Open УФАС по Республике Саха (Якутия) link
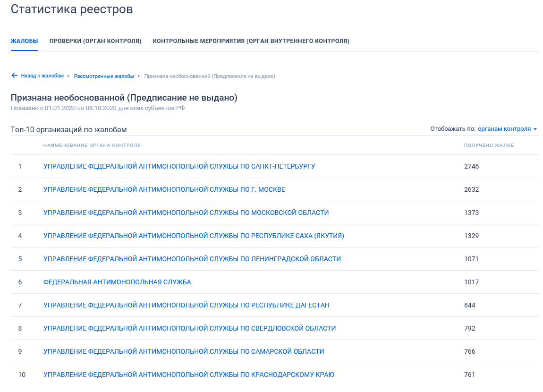 [194, 236]
